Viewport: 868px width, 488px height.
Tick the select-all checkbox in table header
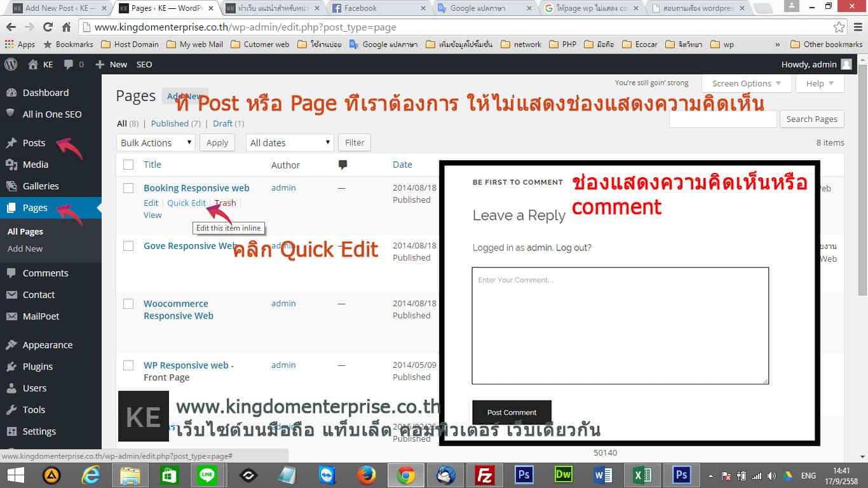point(128,165)
